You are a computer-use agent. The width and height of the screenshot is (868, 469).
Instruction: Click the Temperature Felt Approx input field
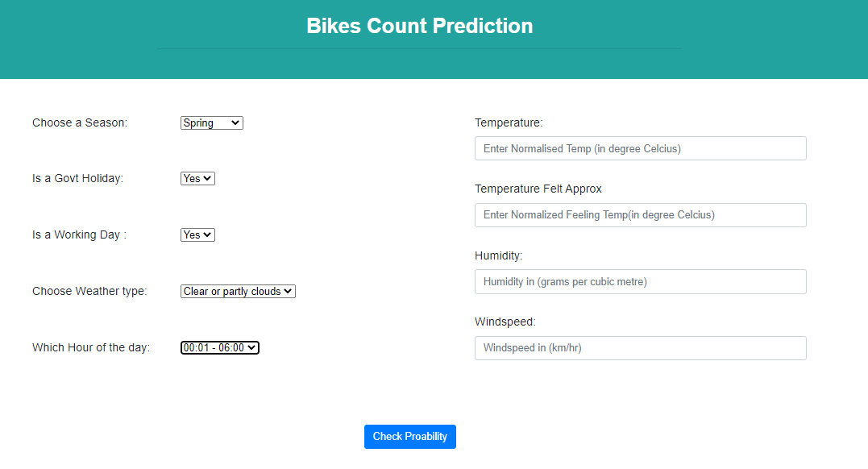640,215
